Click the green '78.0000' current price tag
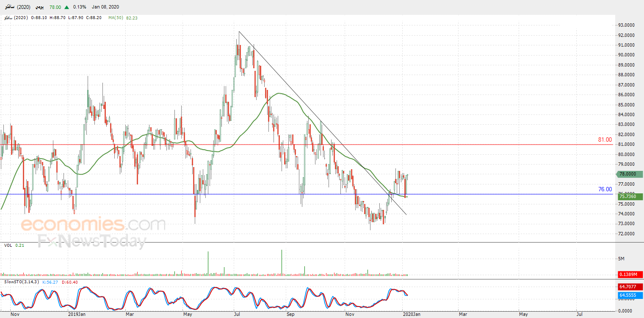644x318 pixels. 630,174
